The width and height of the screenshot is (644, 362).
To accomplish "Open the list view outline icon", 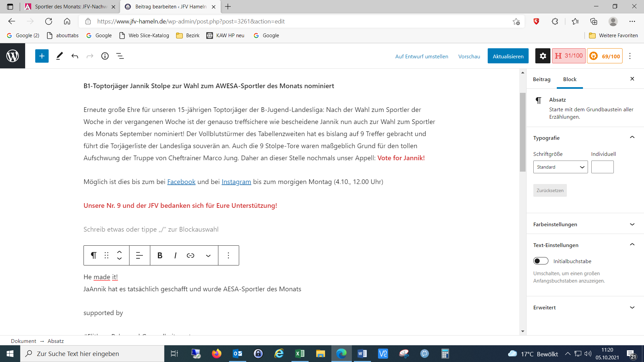I will tap(120, 56).
